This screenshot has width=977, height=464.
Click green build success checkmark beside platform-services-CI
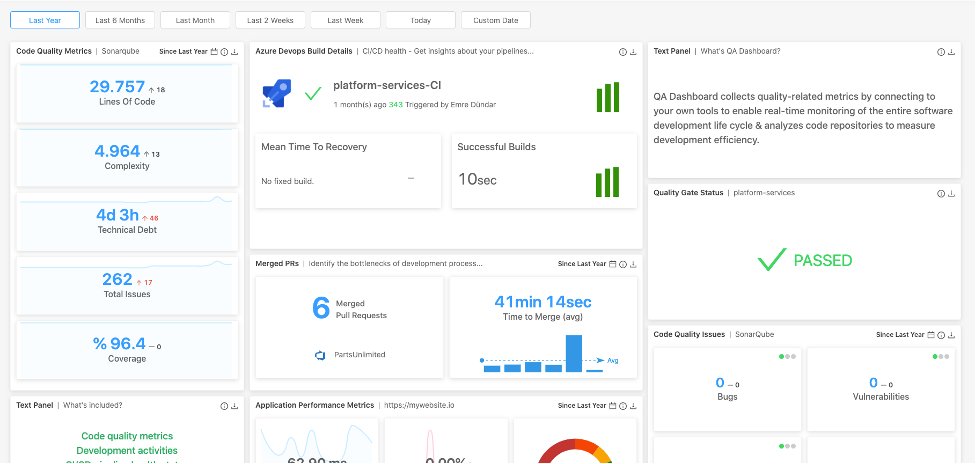click(x=313, y=94)
